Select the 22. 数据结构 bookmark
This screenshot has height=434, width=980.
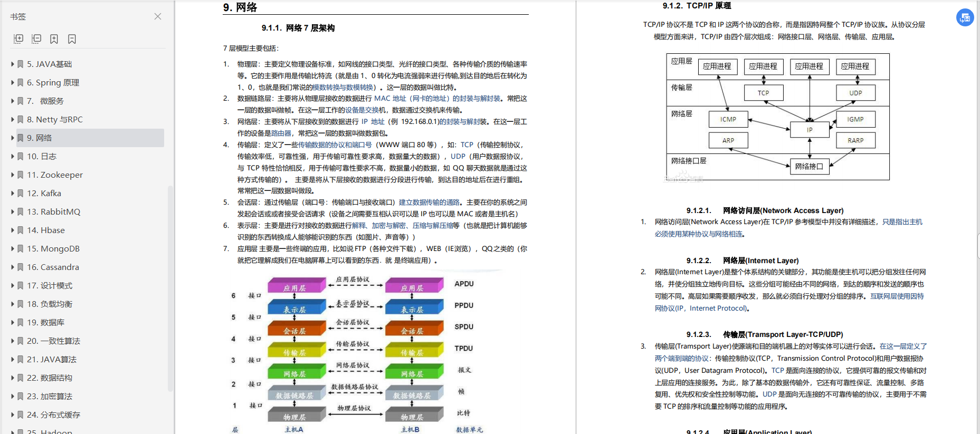pyautogui.click(x=50, y=378)
